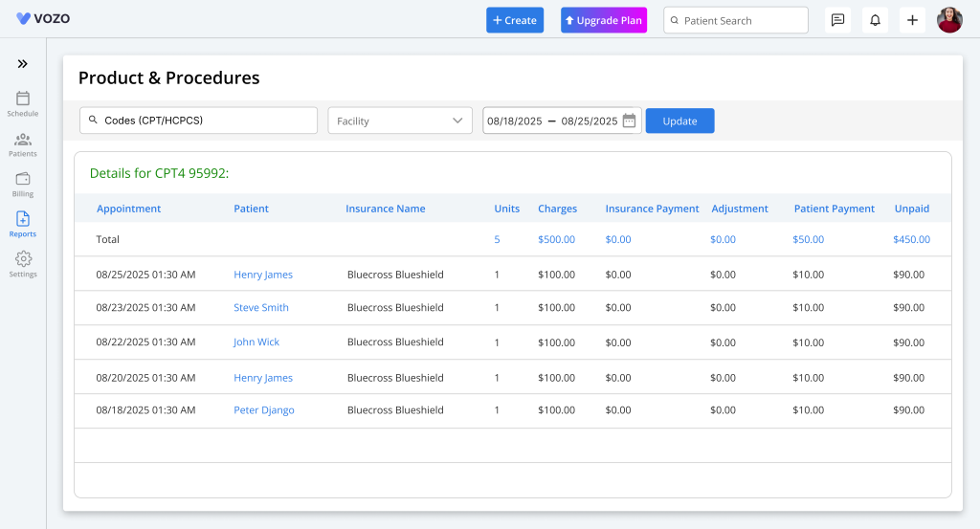Focus the Patient Search field

pyautogui.click(x=735, y=20)
